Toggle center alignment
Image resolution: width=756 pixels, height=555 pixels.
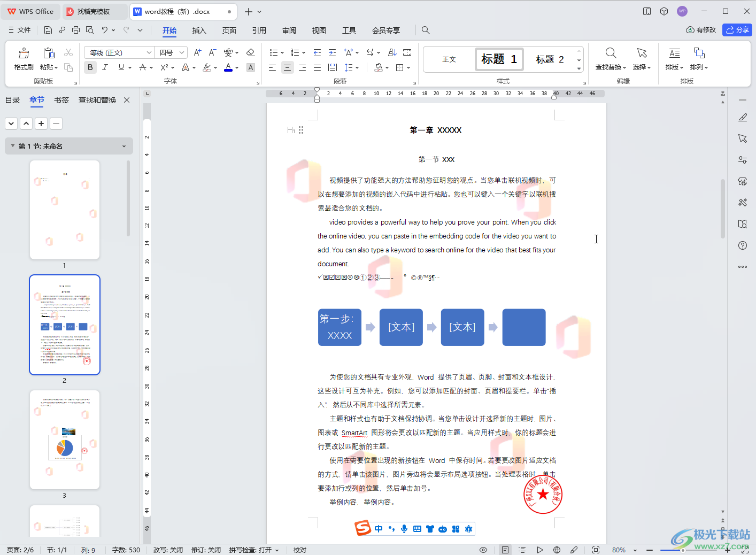click(x=287, y=67)
